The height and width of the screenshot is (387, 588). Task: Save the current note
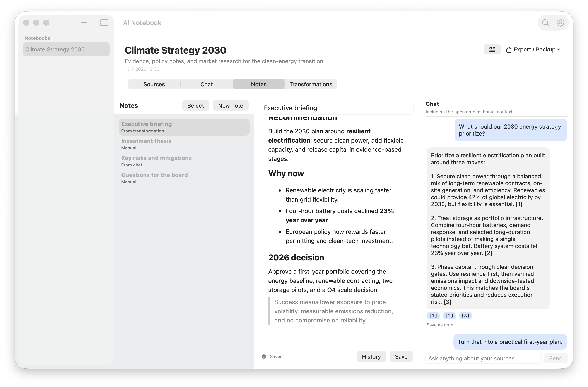(x=401, y=357)
